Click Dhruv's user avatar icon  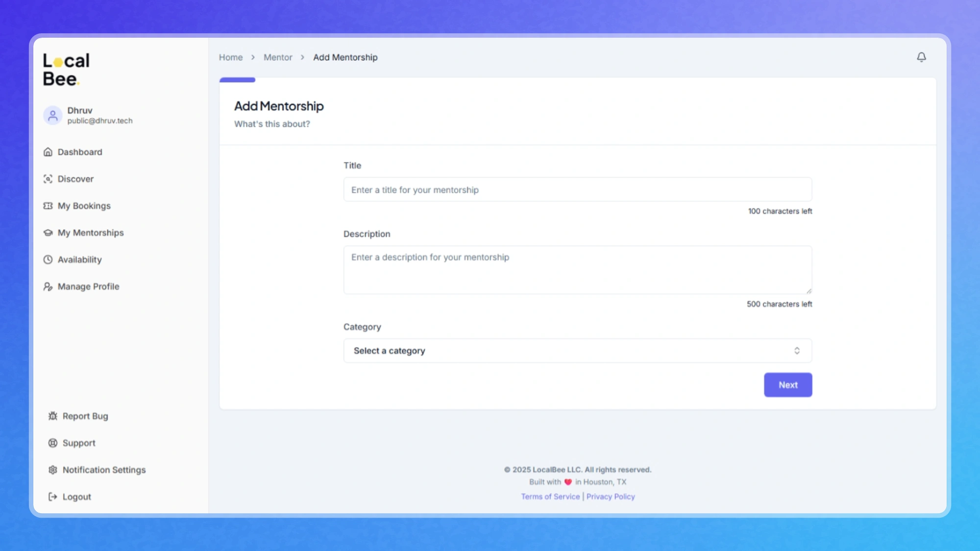[53, 116]
